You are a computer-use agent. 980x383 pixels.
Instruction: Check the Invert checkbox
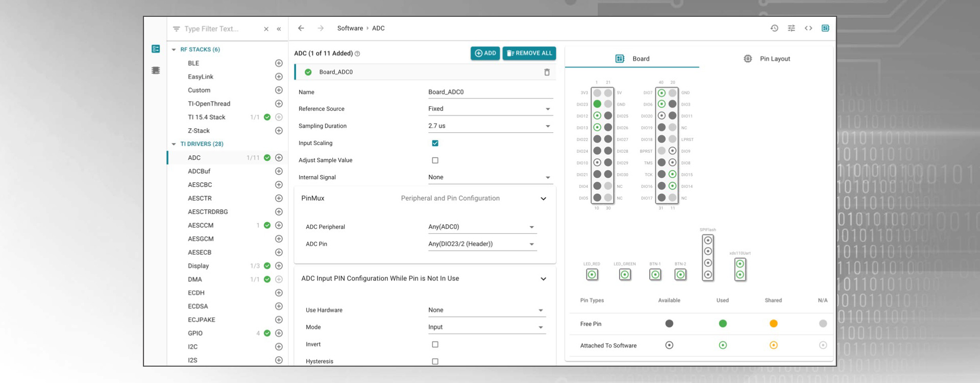(435, 345)
